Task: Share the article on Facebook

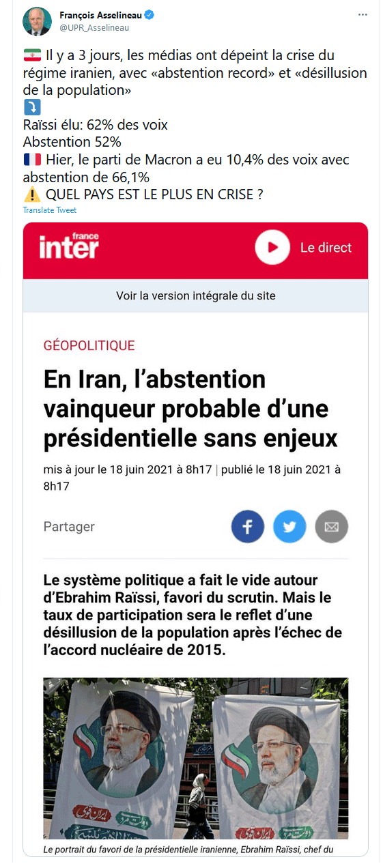Action: point(248,527)
